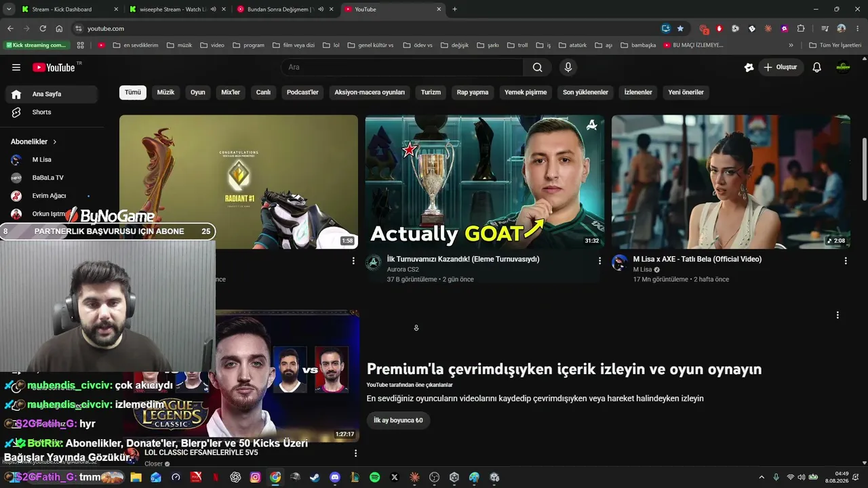Go back in browser history
This screenshot has width=868, height=488.
click(10, 28)
